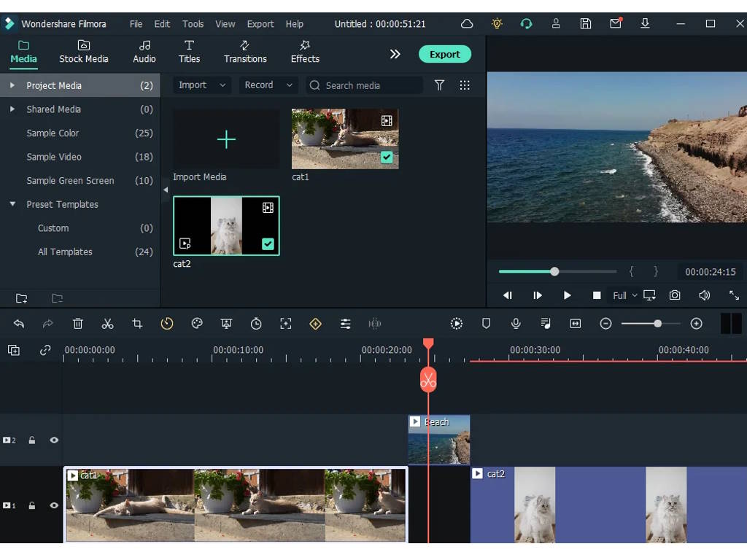
Task: Open the speed tool
Action: tap(167, 324)
